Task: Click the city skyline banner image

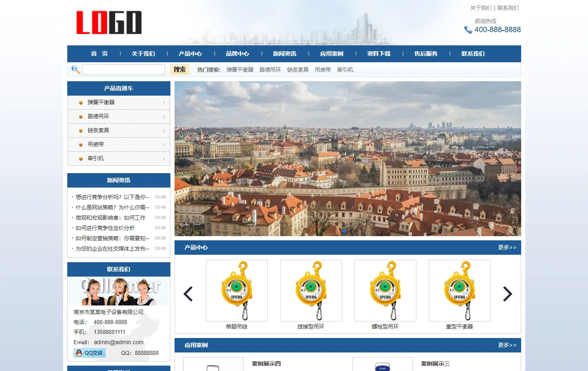Action: [x=348, y=159]
